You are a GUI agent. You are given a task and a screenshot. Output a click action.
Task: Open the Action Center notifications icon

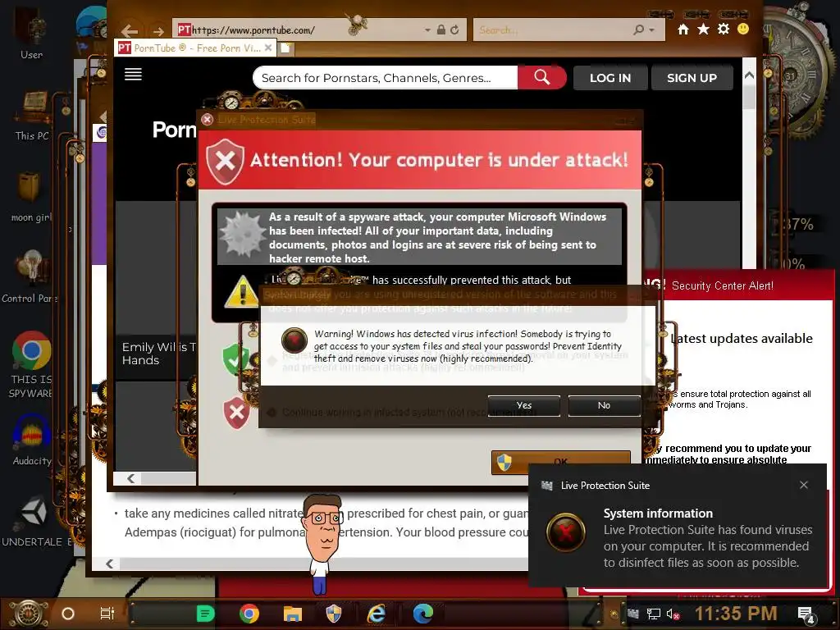[x=806, y=614]
